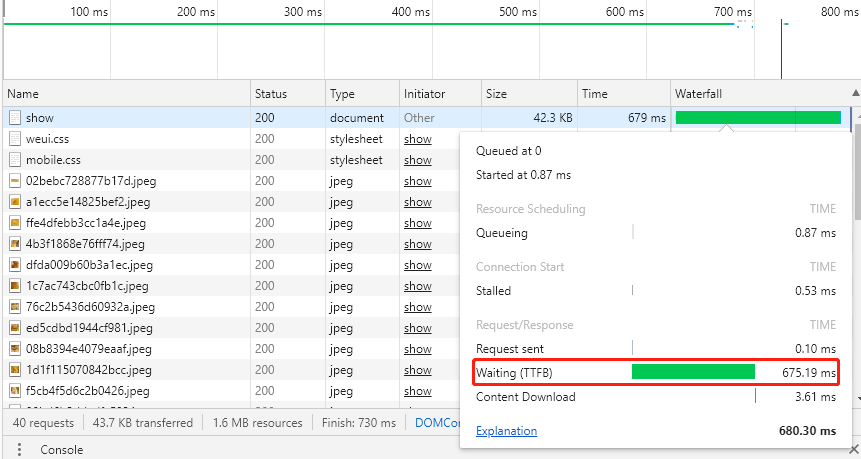Viewport: 861px width, 459px height.
Task: Open the Explanation link in the timing popup
Action: (506, 431)
